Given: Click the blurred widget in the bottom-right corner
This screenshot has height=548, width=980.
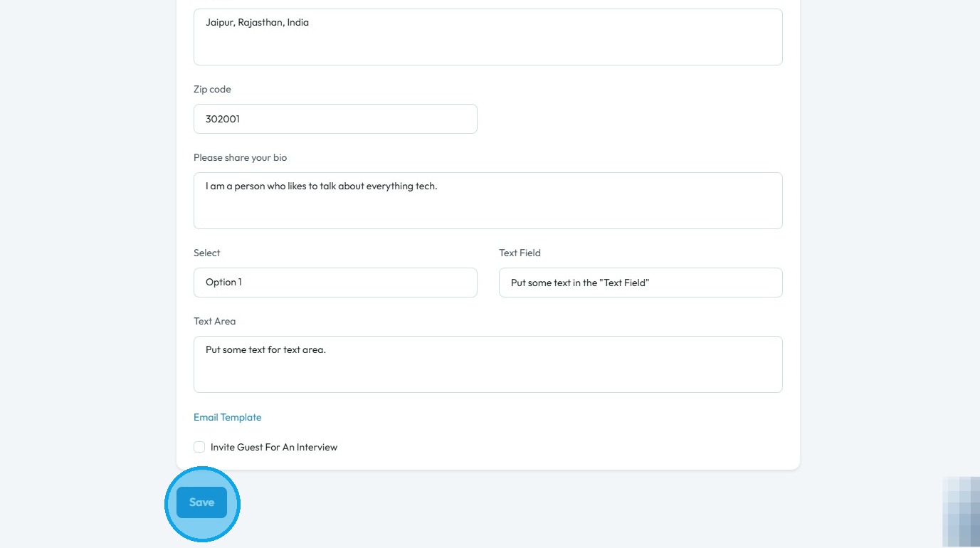Looking at the screenshot, I should [961, 512].
